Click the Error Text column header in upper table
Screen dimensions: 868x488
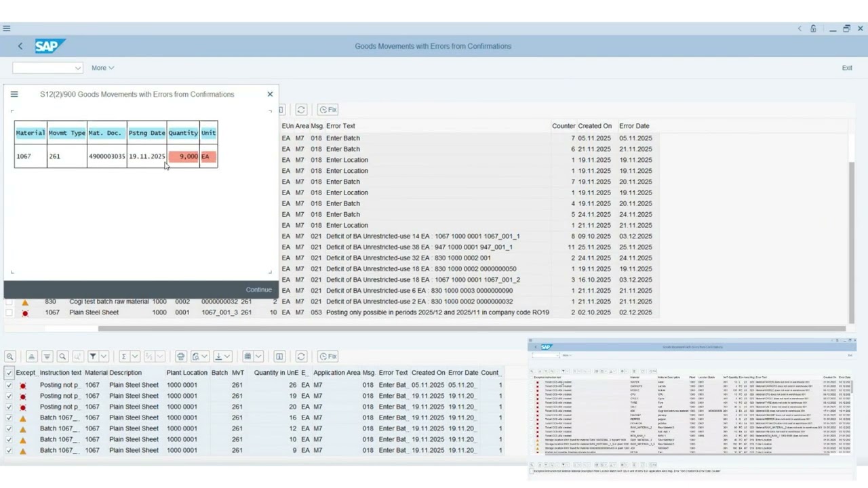click(x=340, y=126)
